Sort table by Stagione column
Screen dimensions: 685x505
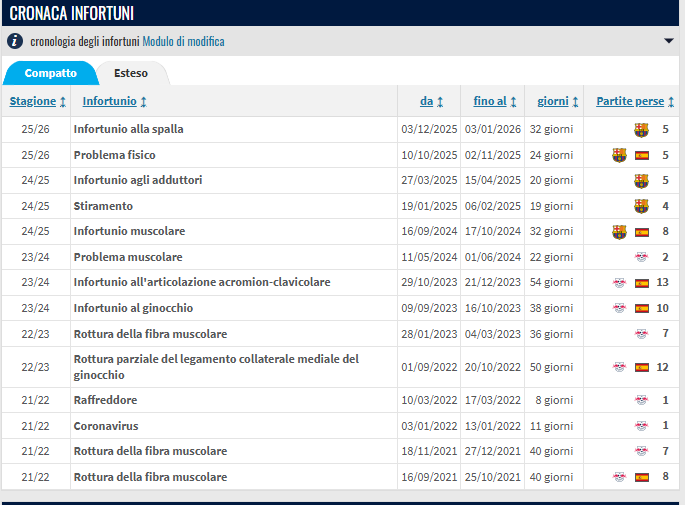pyautogui.click(x=33, y=101)
